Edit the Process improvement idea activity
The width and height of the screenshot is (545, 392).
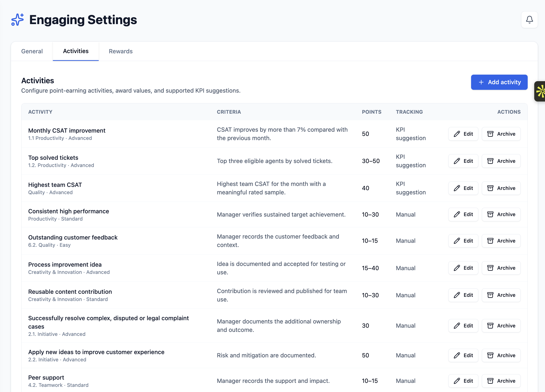tap(463, 268)
